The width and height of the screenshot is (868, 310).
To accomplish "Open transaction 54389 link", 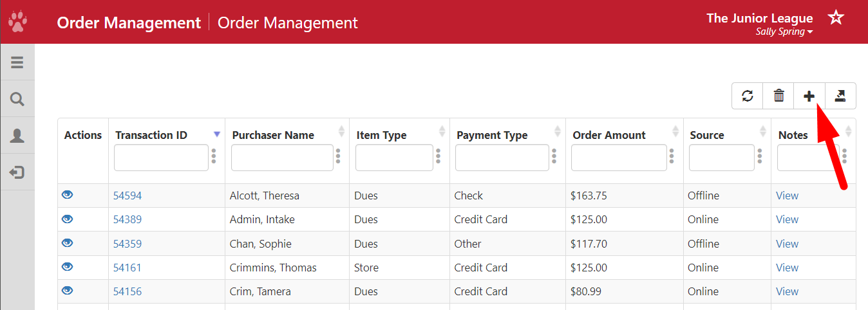I will pos(127,219).
